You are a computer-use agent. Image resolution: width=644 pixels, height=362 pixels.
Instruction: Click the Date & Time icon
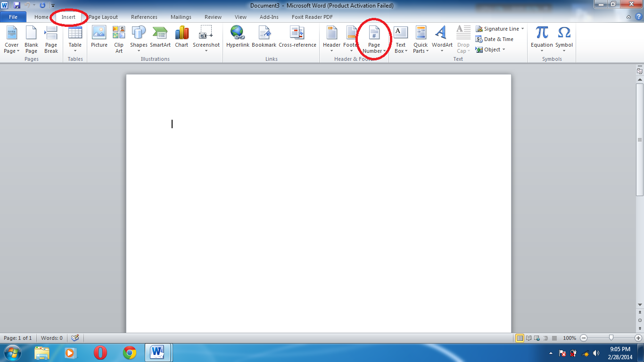pyautogui.click(x=479, y=39)
